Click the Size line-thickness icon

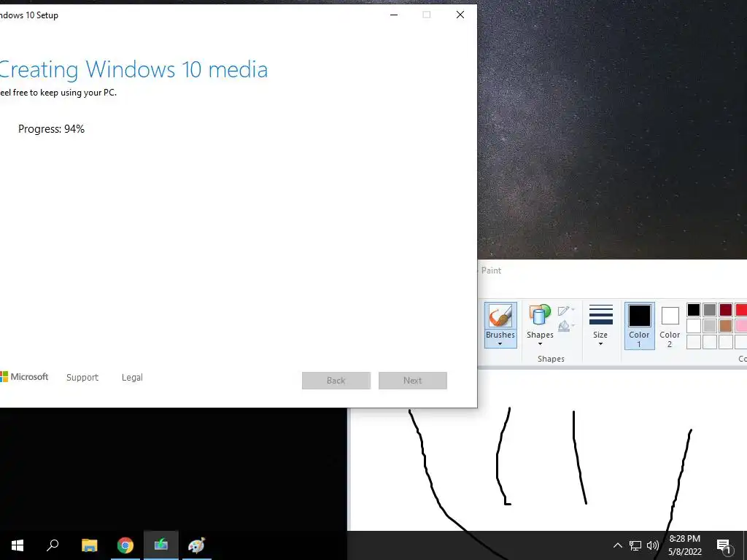click(601, 315)
